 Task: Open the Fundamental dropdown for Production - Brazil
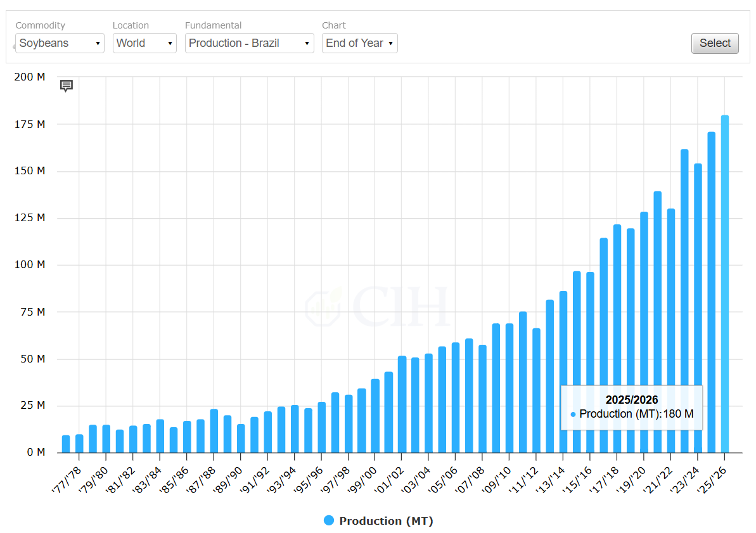(x=249, y=43)
